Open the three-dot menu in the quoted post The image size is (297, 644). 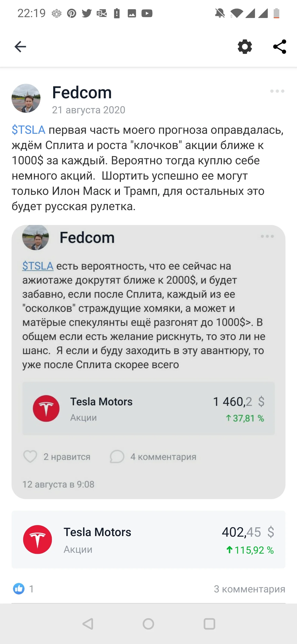(x=267, y=236)
